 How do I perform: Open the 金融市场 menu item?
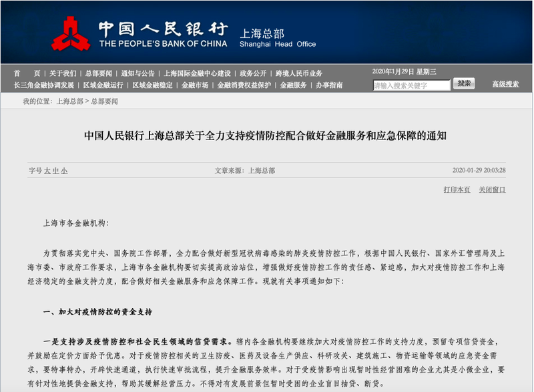click(x=195, y=85)
